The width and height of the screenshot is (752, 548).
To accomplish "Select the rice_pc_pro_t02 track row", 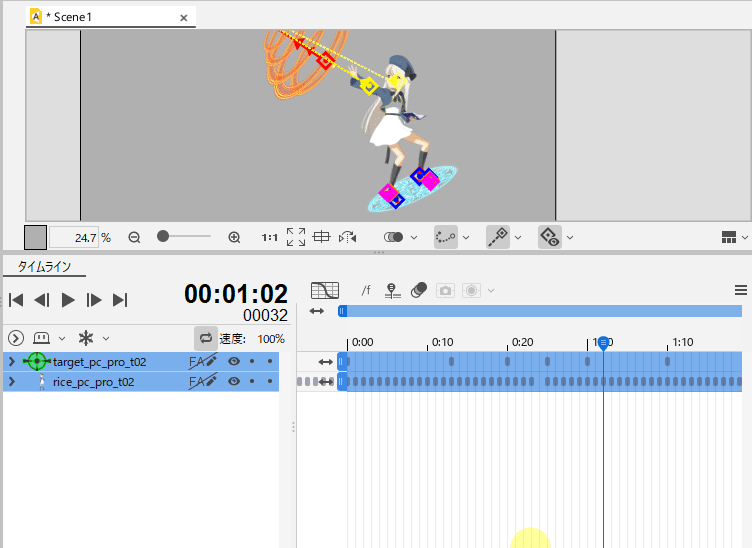I will [141, 382].
